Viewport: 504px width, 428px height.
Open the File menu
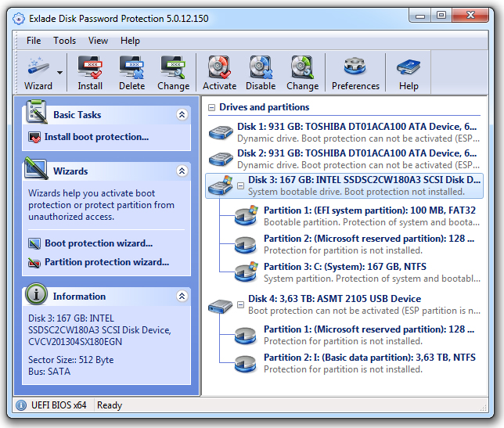click(x=34, y=41)
